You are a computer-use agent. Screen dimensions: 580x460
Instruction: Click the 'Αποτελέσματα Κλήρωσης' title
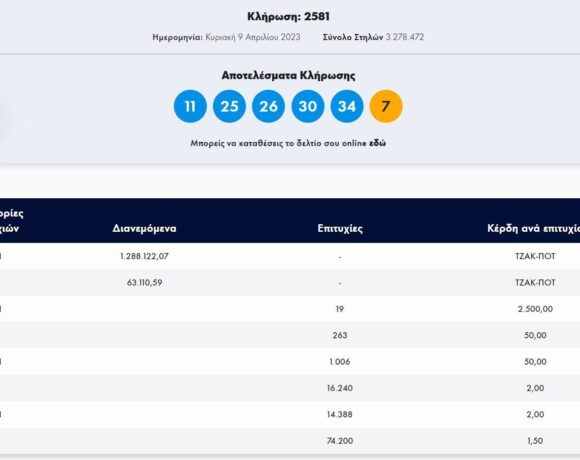pos(289,75)
